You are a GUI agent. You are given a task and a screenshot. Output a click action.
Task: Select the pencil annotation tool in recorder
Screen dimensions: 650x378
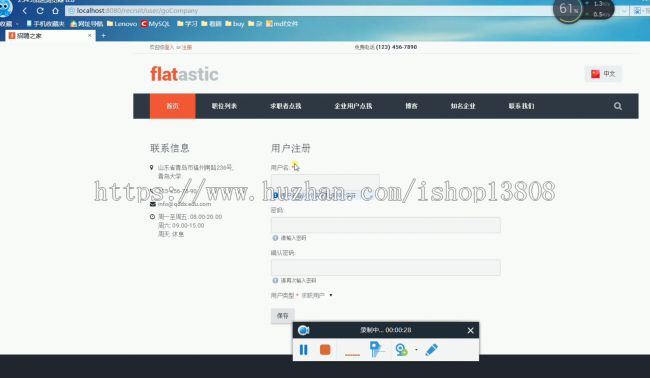(432, 349)
